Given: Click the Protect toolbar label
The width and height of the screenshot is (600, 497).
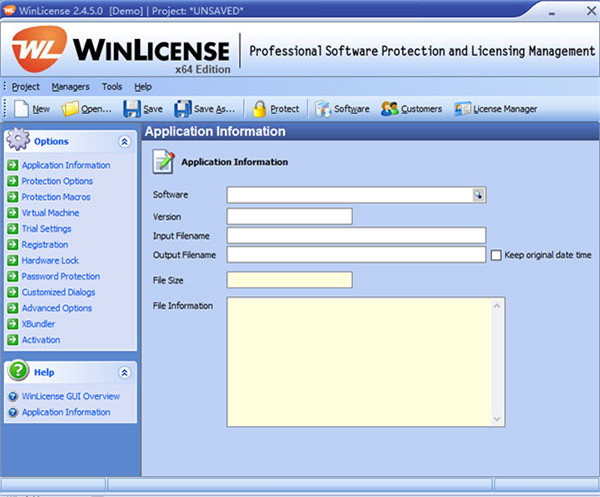Looking at the screenshot, I should (x=284, y=109).
